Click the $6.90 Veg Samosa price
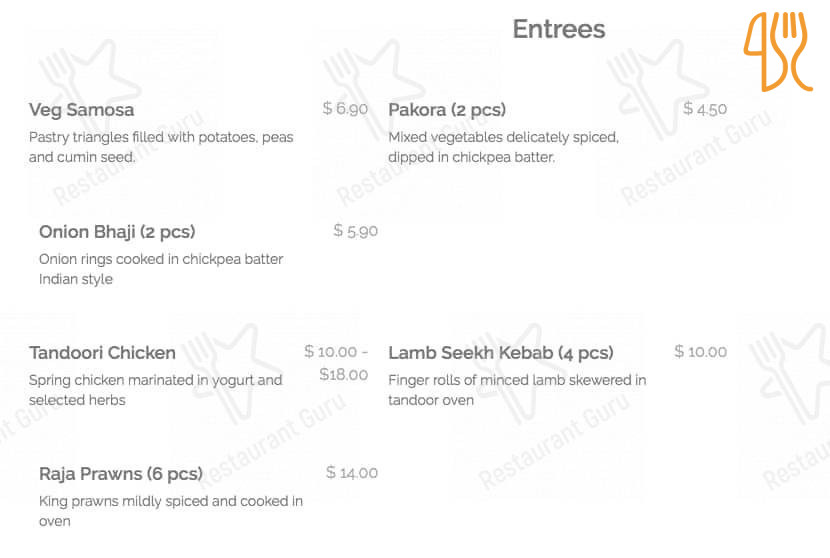This screenshot has width=830, height=558. [x=345, y=109]
